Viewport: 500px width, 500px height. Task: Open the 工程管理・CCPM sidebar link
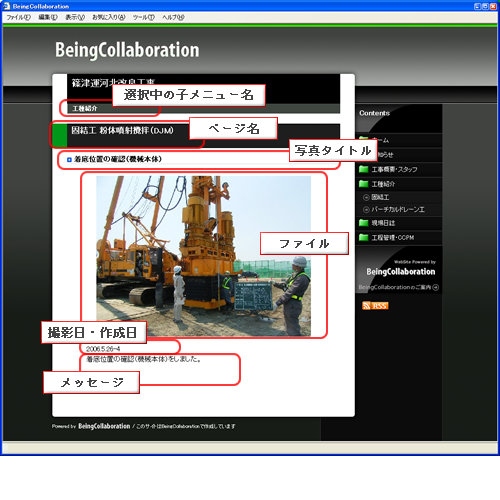pyautogui.click(x=393, y=238)
